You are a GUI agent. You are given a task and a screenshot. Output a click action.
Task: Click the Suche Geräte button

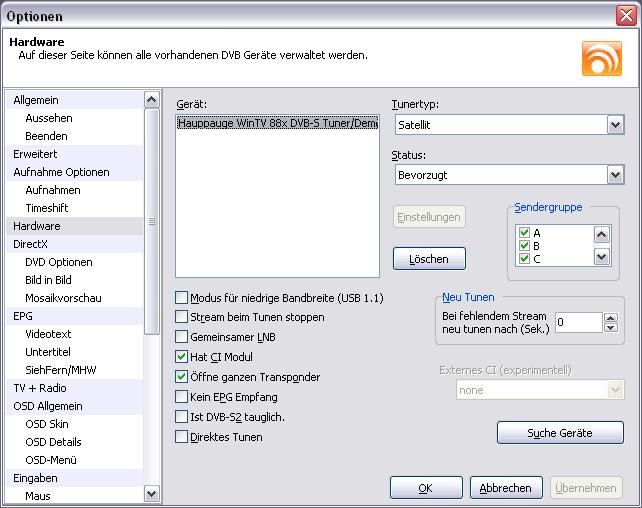[560, 433]
